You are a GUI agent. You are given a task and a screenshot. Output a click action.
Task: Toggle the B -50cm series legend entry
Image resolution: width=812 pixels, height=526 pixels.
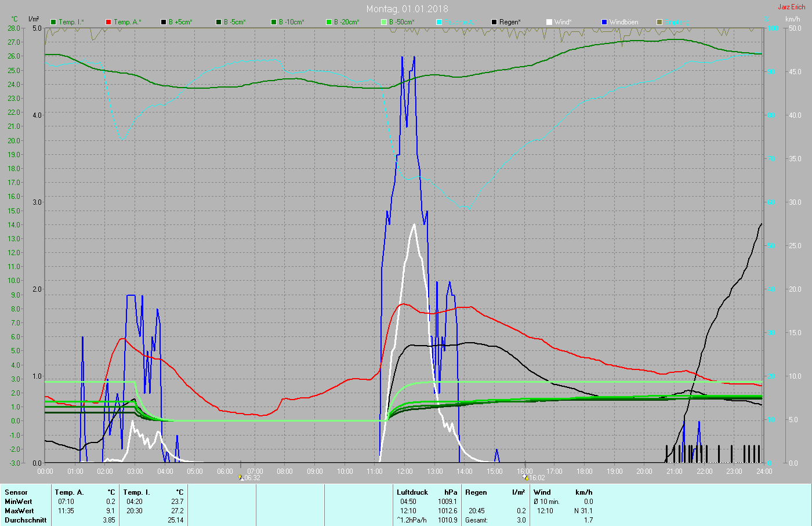401,22
